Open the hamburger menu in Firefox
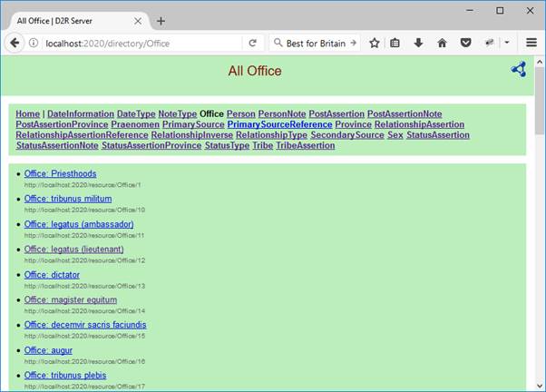This screenshot has width=546, height=392. tap(531, 43)
